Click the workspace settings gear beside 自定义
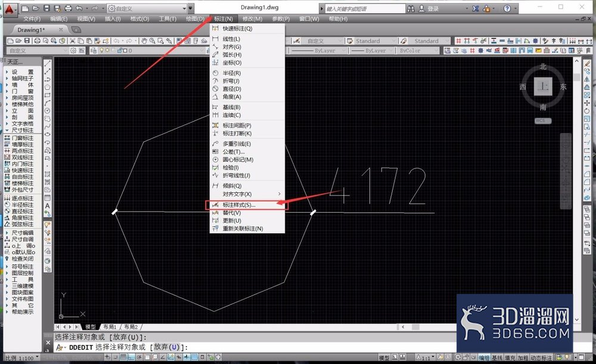Image resolution: width=596 pixels, height=364 pixels. pyautogui.click(x=73, y=50)
